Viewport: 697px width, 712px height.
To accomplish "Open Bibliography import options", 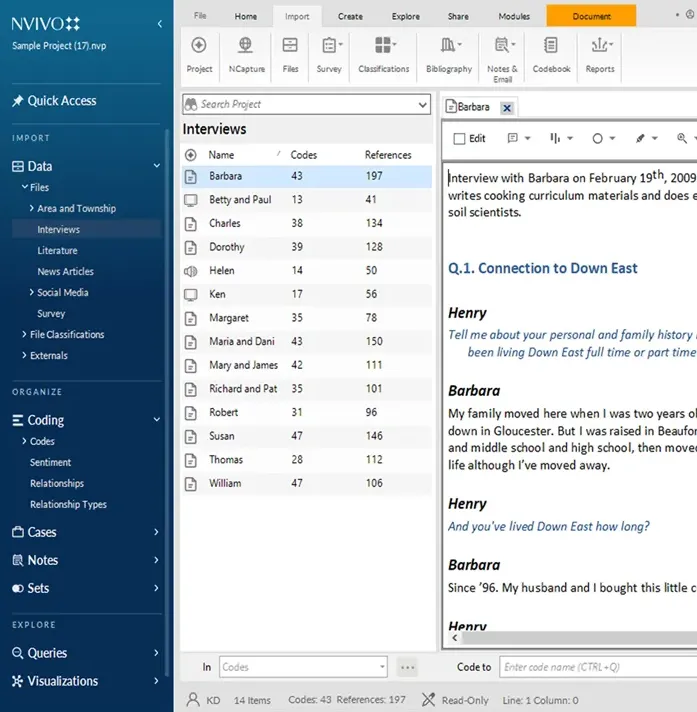I will click(450, 45).
